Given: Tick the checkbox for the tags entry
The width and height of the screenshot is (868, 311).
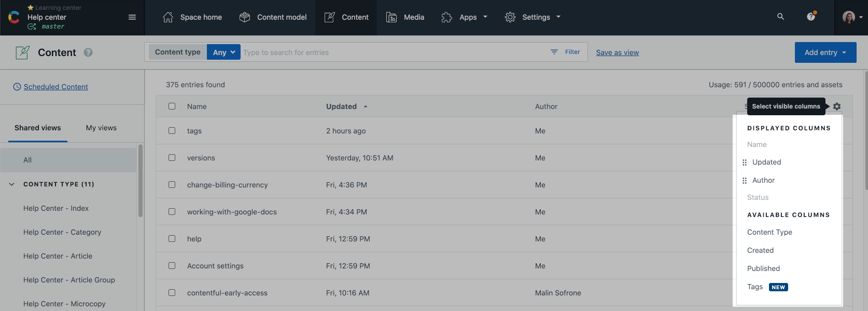Looking at the screenshot, I should coord(172,131).
